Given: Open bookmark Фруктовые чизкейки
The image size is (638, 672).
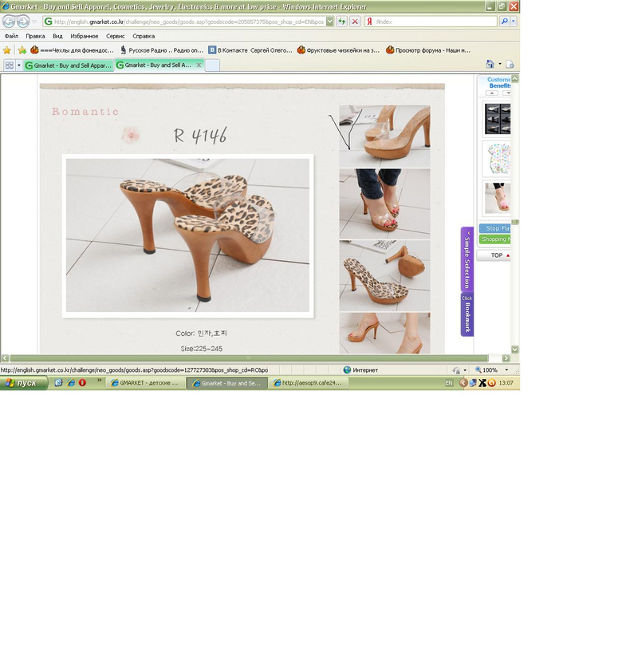Looking at the screenshot, I should coord(338,50).
